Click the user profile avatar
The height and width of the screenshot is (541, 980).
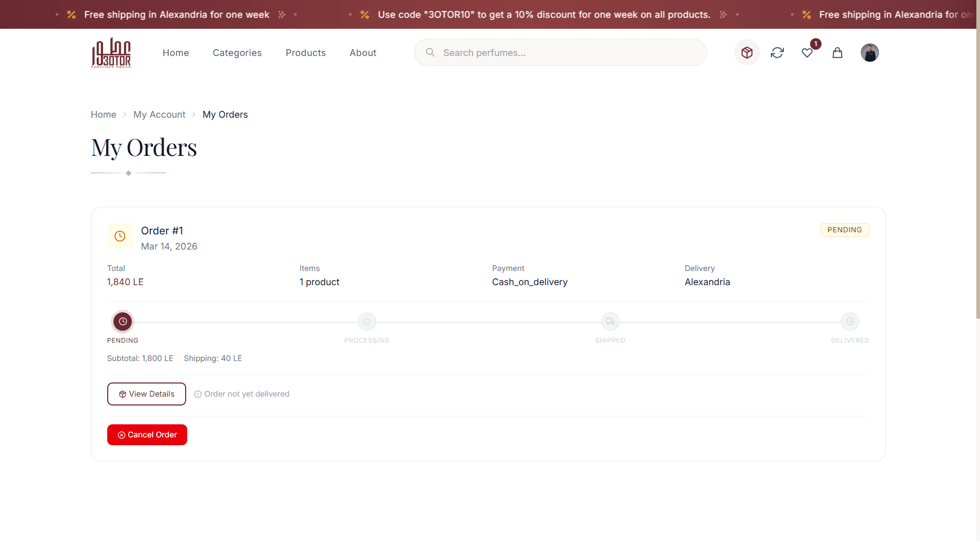pyautogui.click(x=869, y=53)
